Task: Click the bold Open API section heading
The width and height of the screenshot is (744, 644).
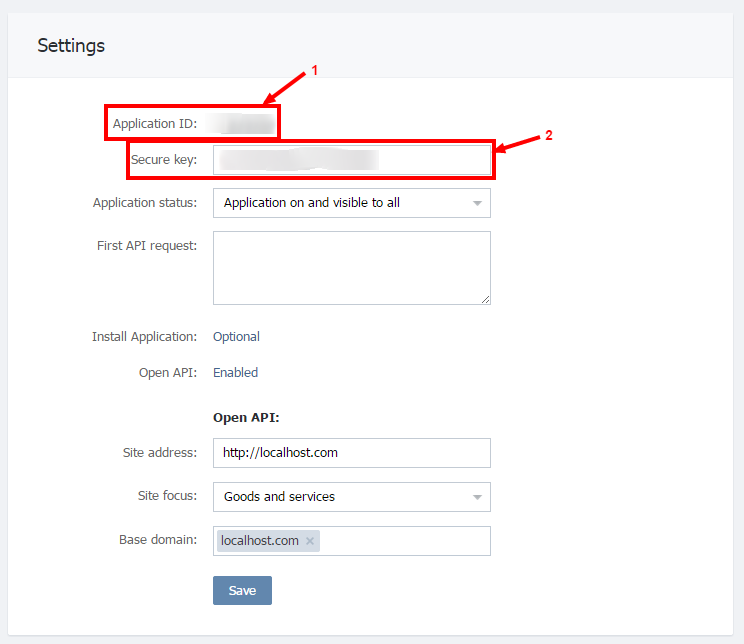Action: 246,418
